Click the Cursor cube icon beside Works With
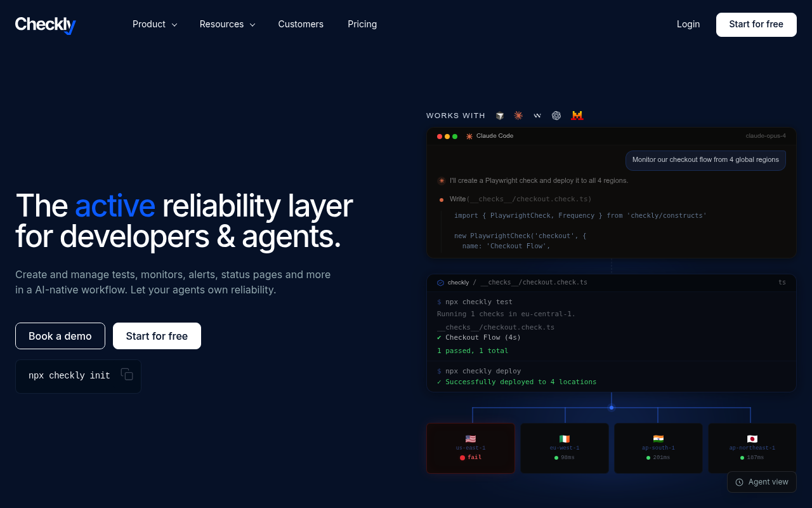This screenshot has width=812, height=508. (500, 116)
